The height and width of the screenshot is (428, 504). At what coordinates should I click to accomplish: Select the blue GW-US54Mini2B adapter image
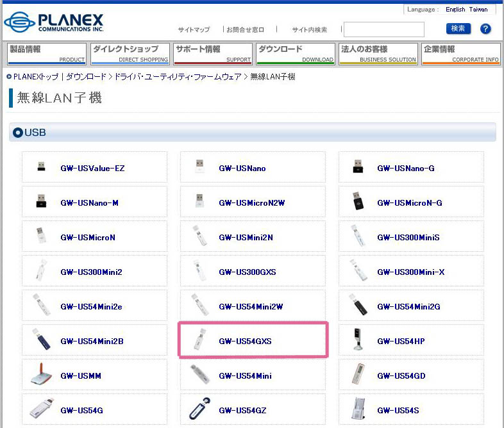[x=41, y=339]
